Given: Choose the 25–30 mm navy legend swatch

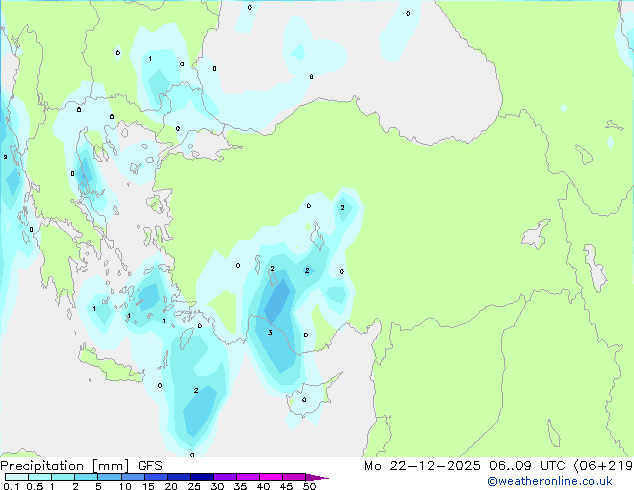Looking at the screenshot, I should tap(201, 477).
